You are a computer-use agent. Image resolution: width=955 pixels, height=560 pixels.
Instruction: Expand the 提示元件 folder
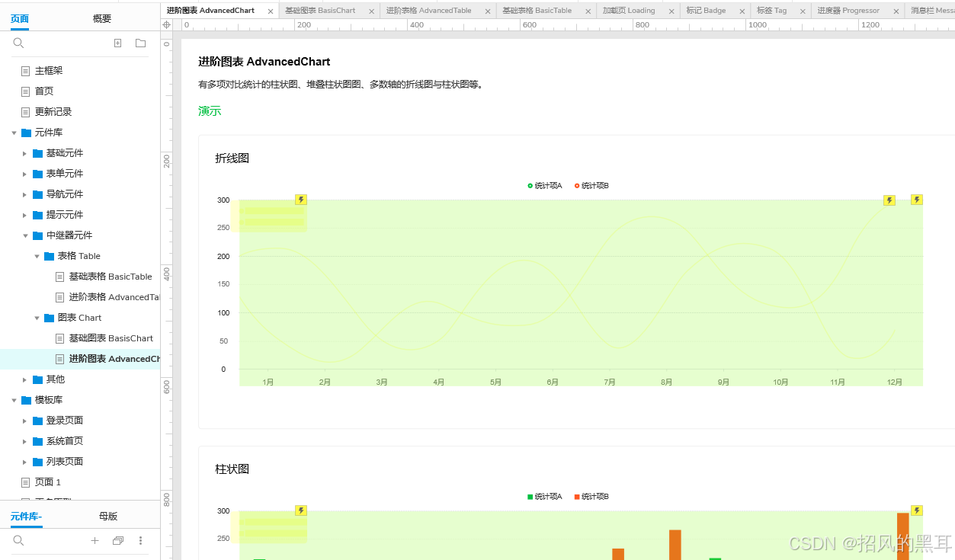pyautogui.click(x=25, y=215)
